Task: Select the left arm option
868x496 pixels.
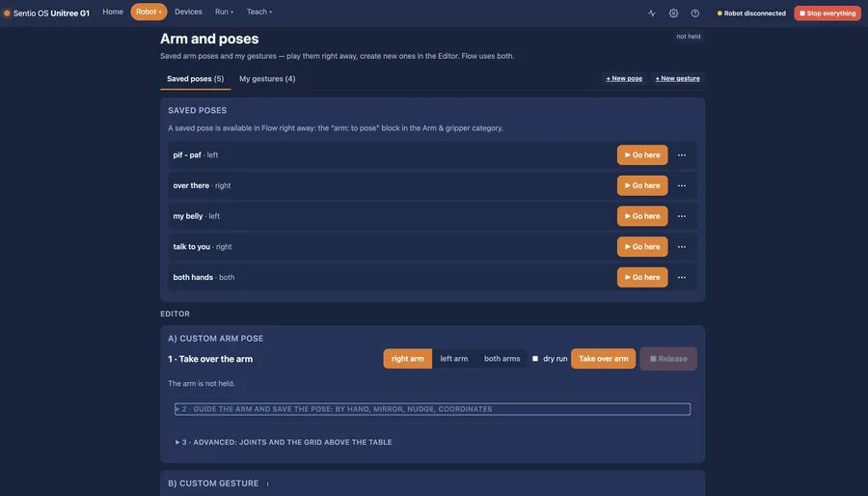Action: pos(454,359)
